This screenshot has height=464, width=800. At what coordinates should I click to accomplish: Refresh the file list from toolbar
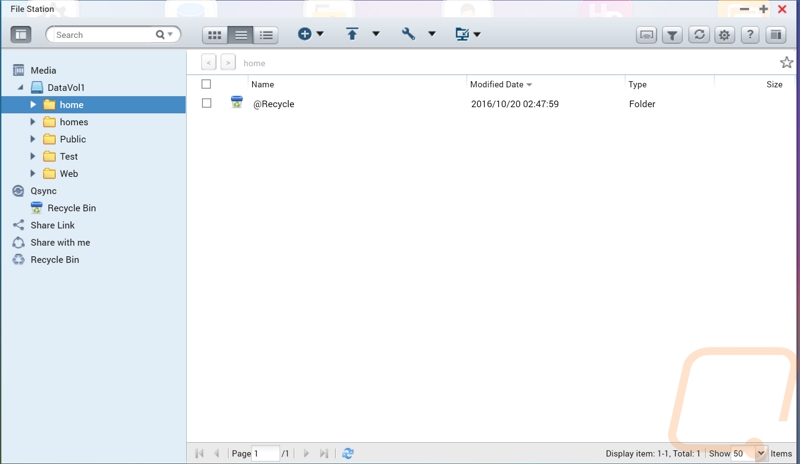[699, 35]
